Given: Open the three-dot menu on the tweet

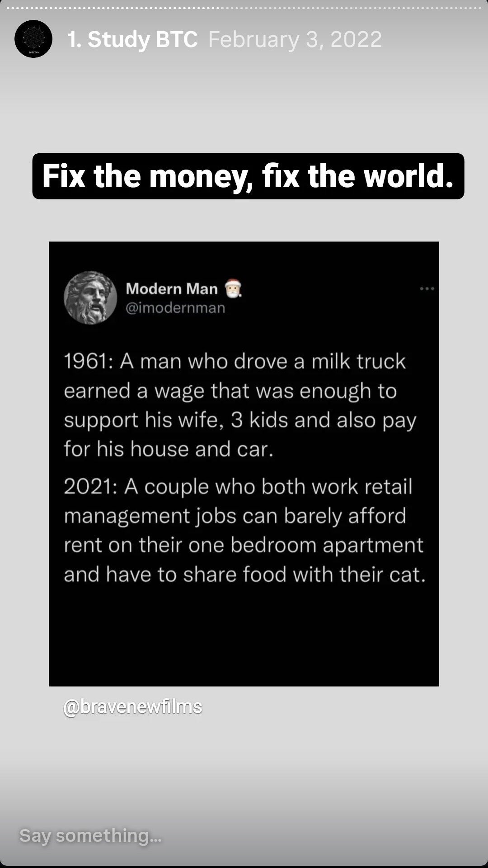Looking at the screenshot, I should pos(427,288).
